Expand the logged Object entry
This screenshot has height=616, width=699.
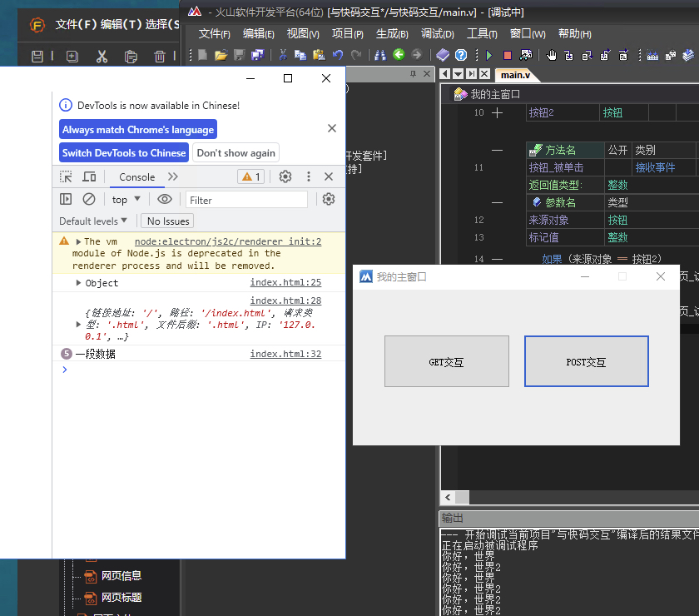pos(78,283)
